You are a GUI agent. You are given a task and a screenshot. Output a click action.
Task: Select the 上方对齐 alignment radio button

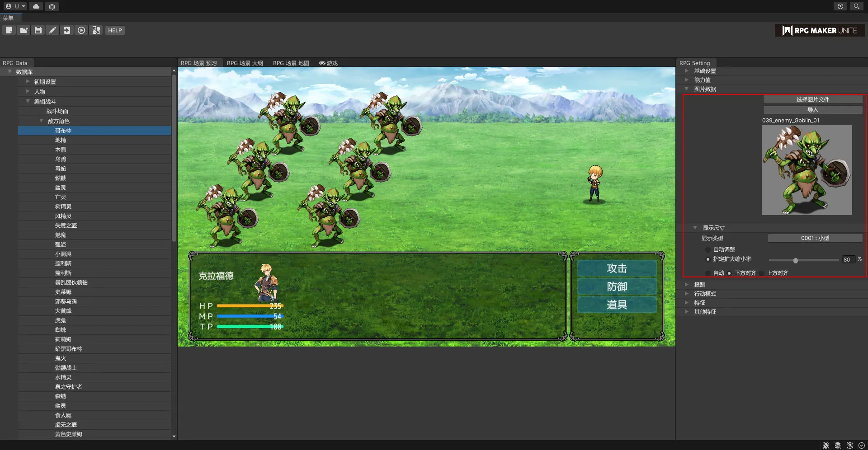tap(762, 273)
